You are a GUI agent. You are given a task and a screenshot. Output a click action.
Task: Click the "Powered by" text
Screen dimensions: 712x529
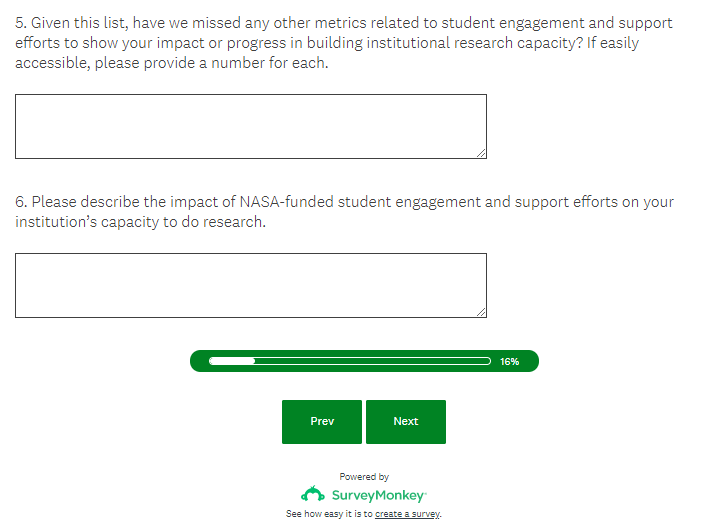click(x=364, y=477)
